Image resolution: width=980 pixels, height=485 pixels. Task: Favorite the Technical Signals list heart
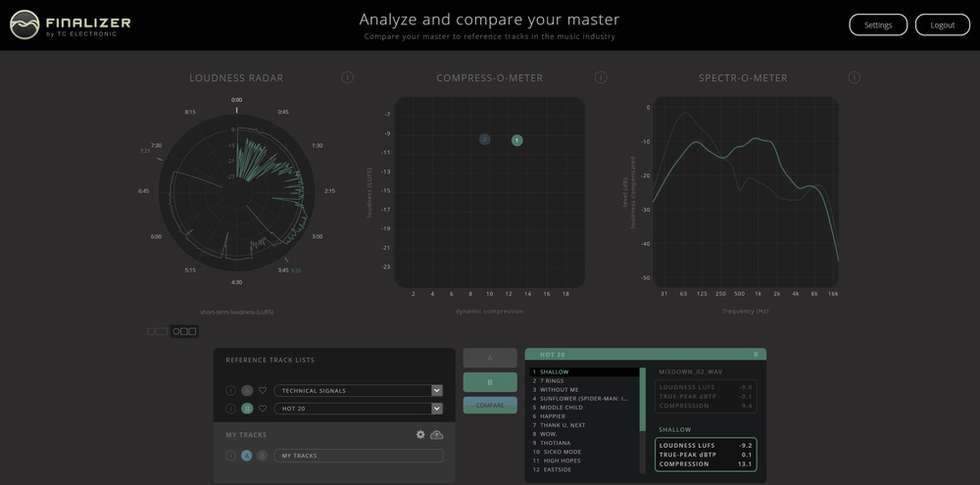(263, 391)
